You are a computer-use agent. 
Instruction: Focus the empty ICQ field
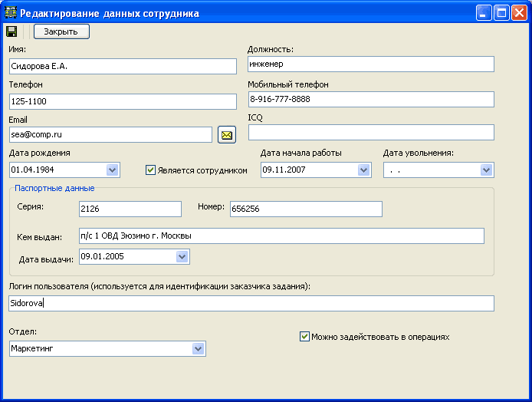[x=371, y=133]
